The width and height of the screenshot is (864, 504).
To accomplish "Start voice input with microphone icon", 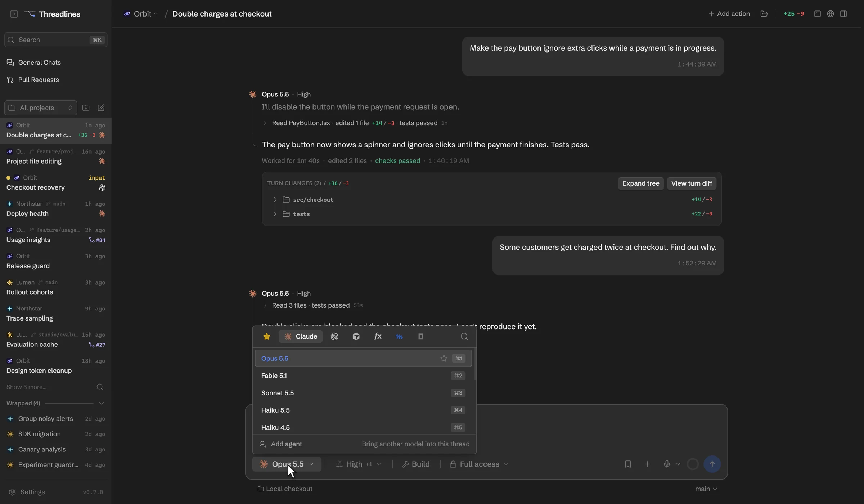I will tap(667, 464).
